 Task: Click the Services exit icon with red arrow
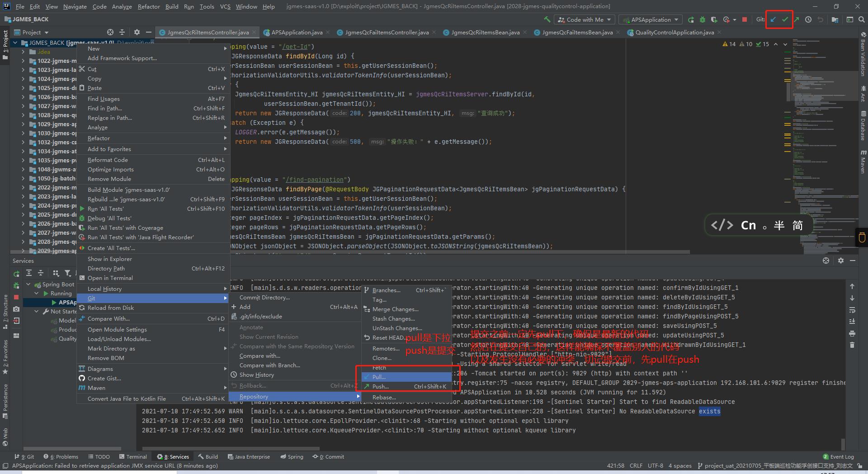(16, 321)
